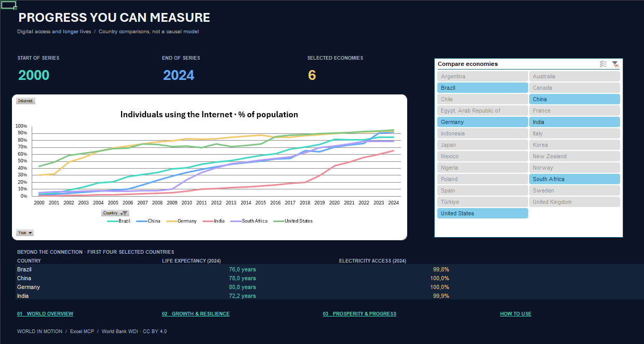The image size is (644, 344).
Task: Click the Progress You Can Measure heading
Action: coord(114,18)
